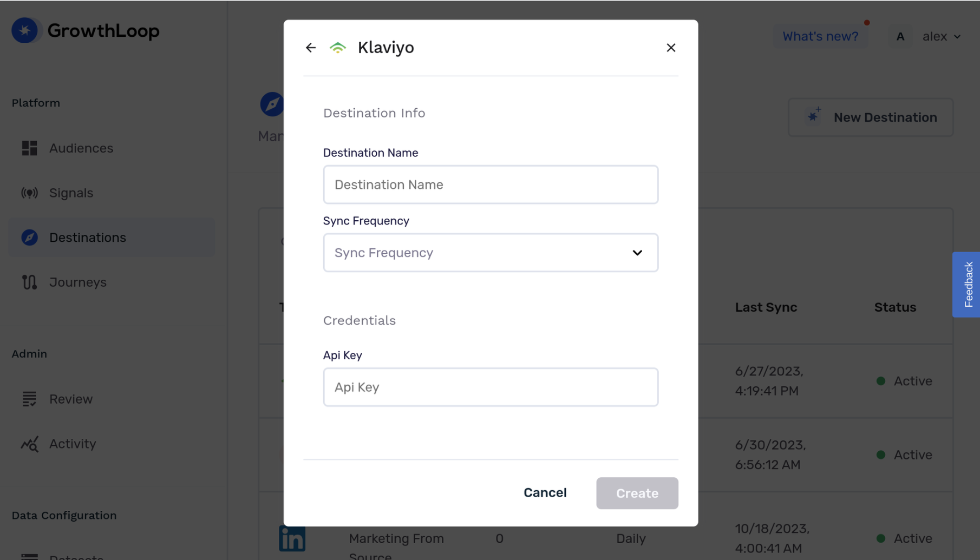Screen dimensions: 980x560
Task: Click the sparkle icon on New Destination
Action: pyautogui.click(x=814, y=115)
